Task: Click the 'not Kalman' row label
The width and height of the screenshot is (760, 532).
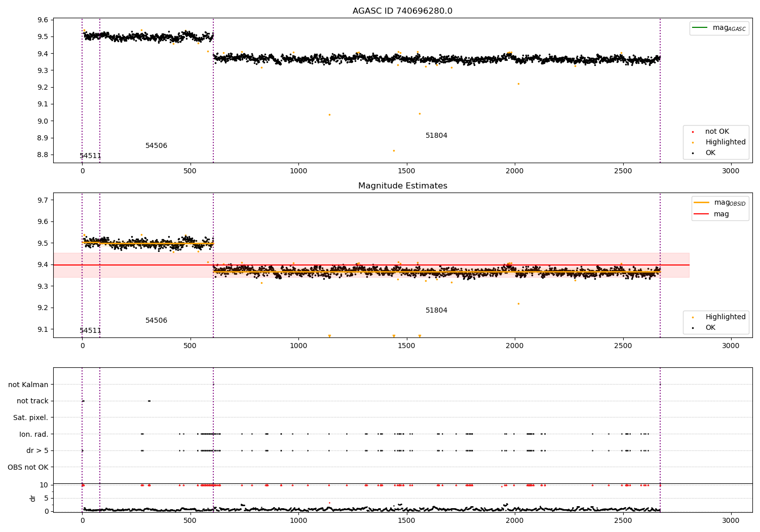Action: tap(28, 385)
